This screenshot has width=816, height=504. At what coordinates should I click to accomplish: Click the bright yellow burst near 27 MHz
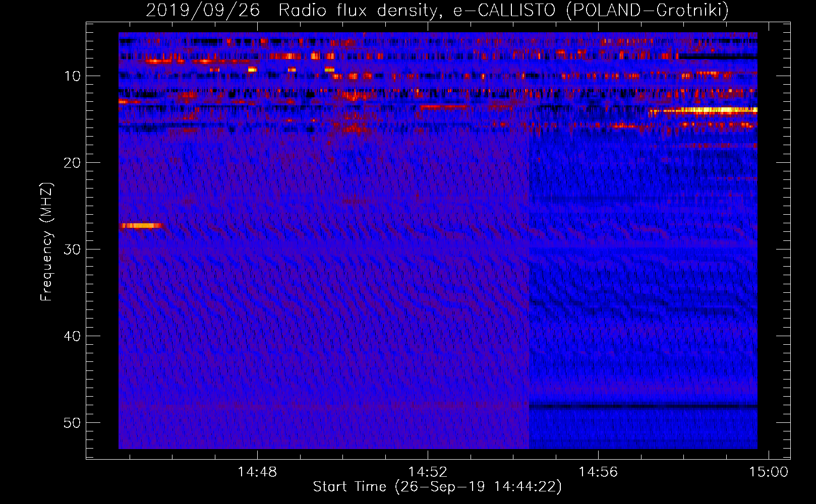pyautogui.click(x=141, y=226)
